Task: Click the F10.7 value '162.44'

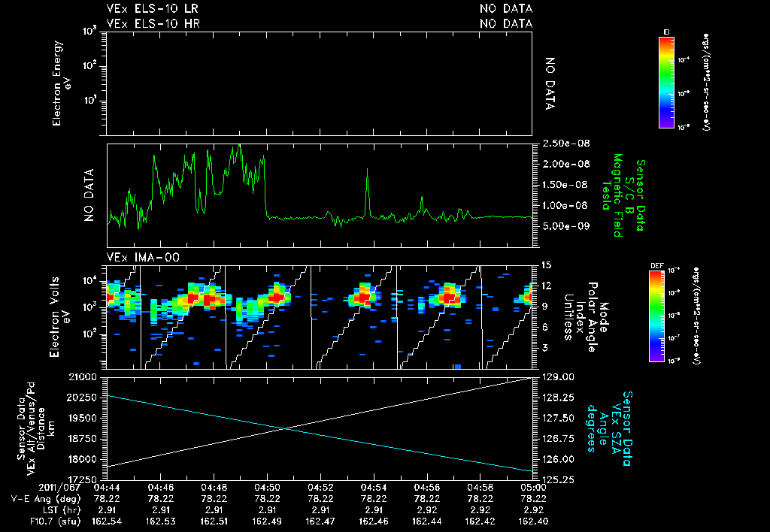Action: pos(427,521)
